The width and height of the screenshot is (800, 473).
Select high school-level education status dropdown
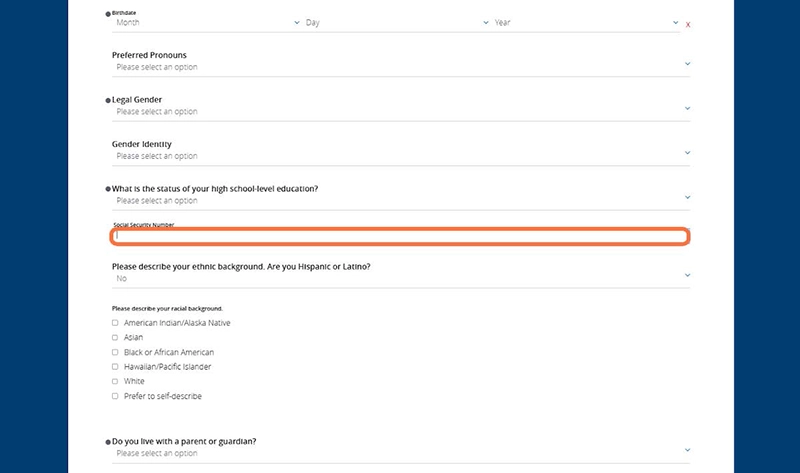point(400,200)
